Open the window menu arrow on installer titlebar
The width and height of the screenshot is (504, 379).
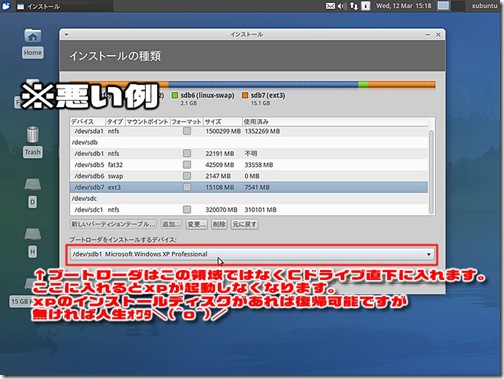click(66, 34)
